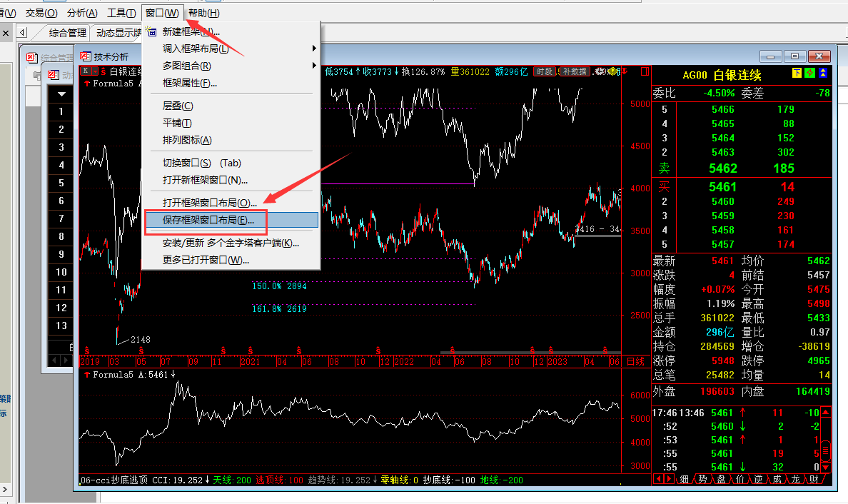Switch to the 价 tab
The height and width of the screenshot is (504, 848).
[x=740, y=479]
